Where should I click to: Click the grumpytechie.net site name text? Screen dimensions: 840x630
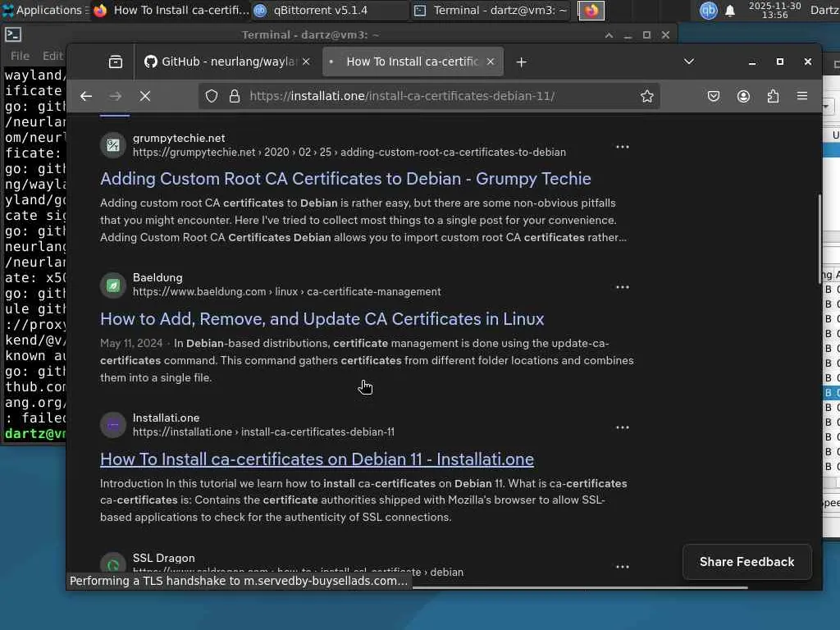[x=179, y=138]
